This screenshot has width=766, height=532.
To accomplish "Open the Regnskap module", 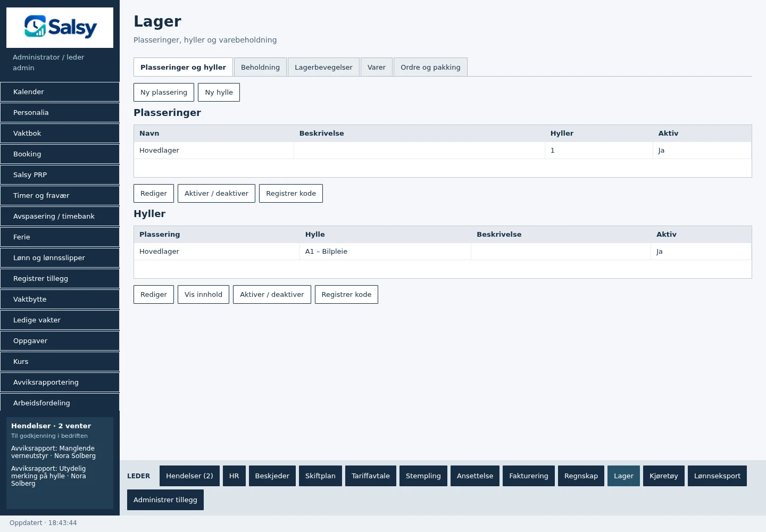I will point(581,476).
